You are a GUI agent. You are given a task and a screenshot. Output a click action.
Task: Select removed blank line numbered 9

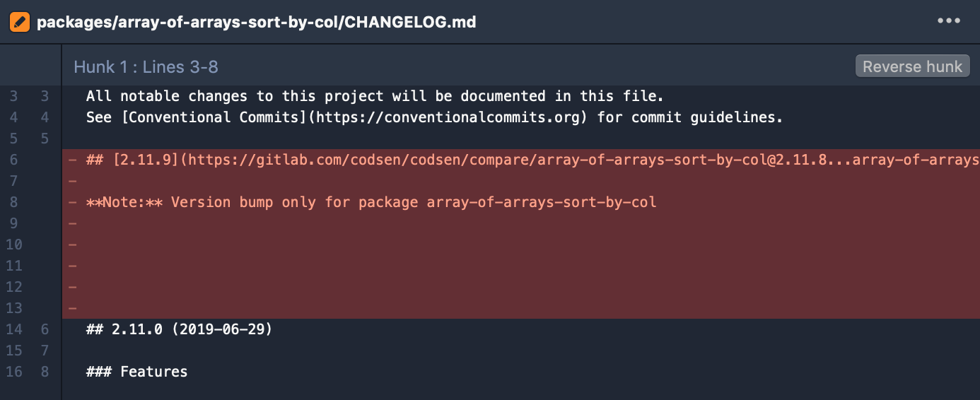point(521,223)
